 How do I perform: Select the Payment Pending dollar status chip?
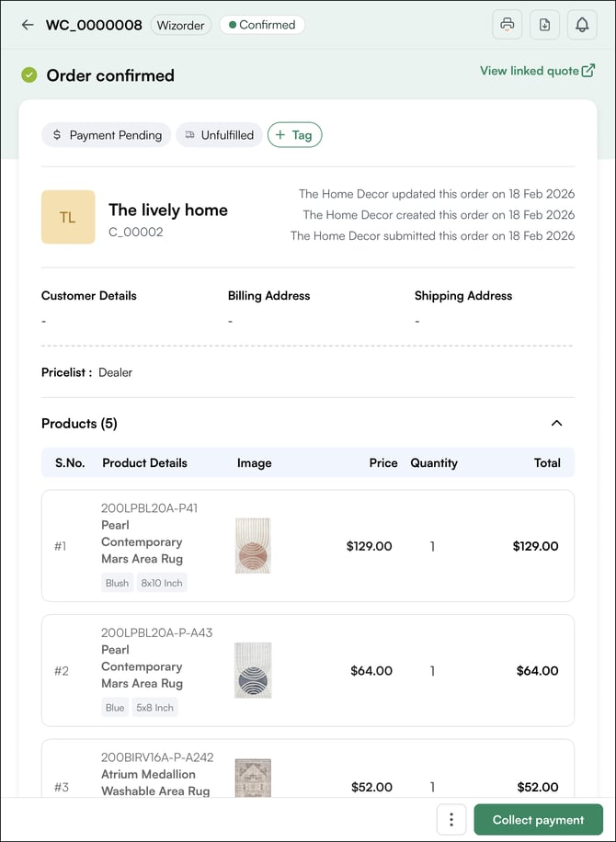point(106,134)
